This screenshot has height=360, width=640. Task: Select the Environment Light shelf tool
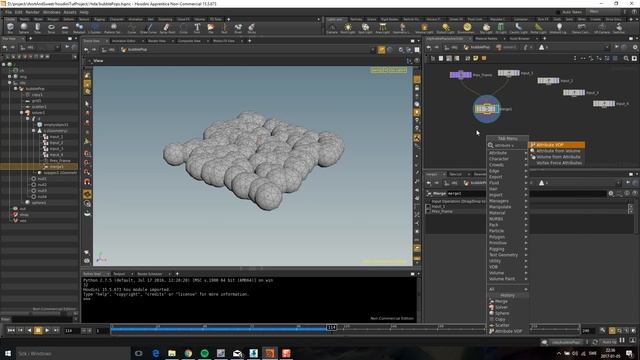pyautogui.click(x=467, y=28)
